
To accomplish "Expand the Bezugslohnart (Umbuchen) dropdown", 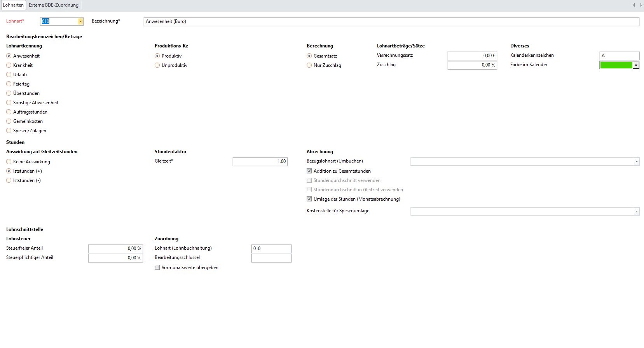I will 636,162.
